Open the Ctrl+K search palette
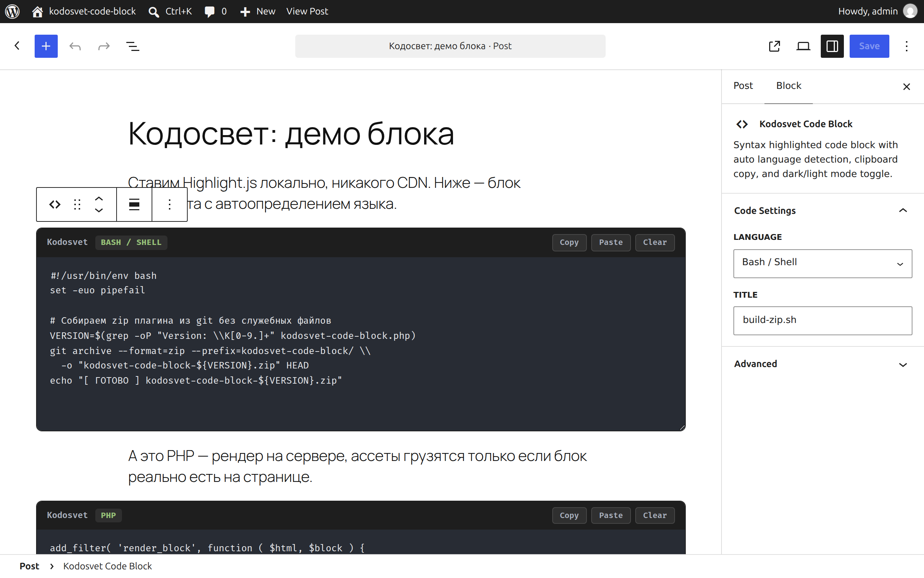The width and height of the screenshot is (924, 578). pos(170,12)
